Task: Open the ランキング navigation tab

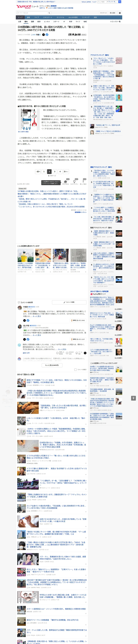Action: [x=86, y=17]
